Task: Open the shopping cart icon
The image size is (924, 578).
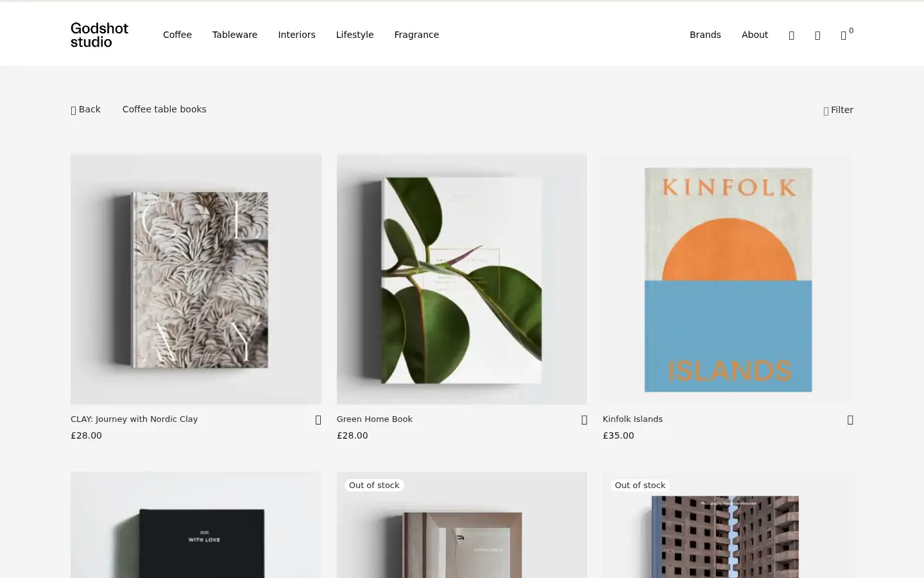Action: tap(846, 35)
